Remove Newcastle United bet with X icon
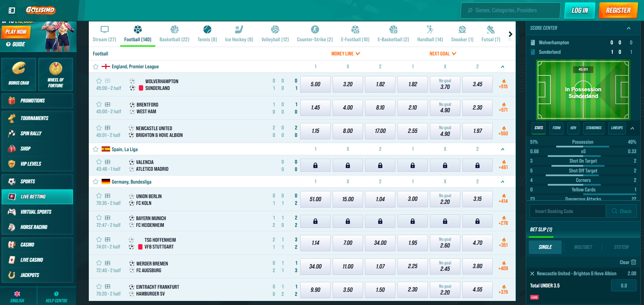This screenshot has width=644, height=305. 532,274
